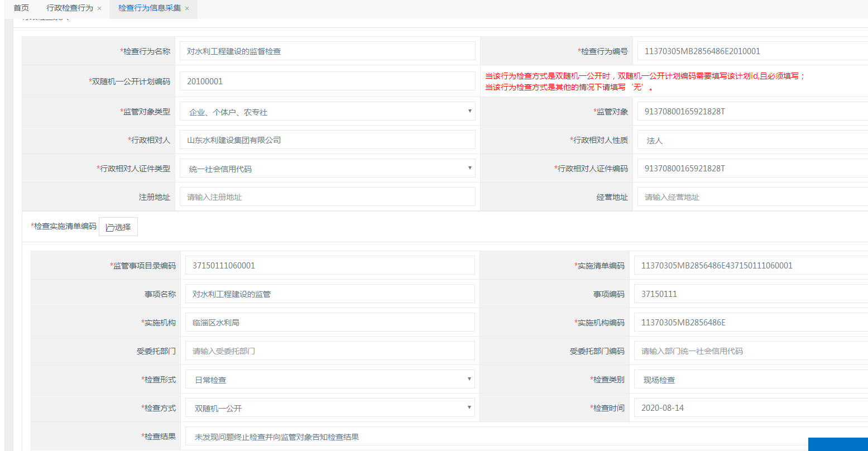Image resolution: width=868 pixels, height=451 pixels.
Task: Click the 检查实施清单编码 label
Action: 64,227
